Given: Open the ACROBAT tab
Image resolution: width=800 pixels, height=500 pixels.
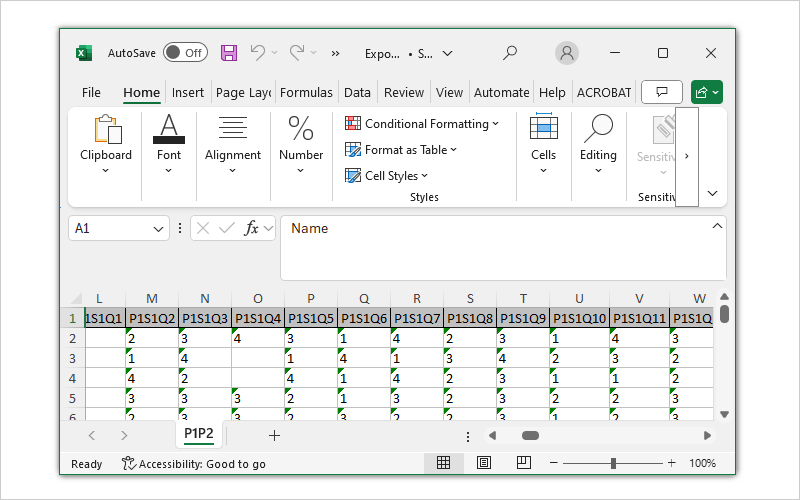Looking at the screenshot, I should pyautogui.click(x=604, y=92).
